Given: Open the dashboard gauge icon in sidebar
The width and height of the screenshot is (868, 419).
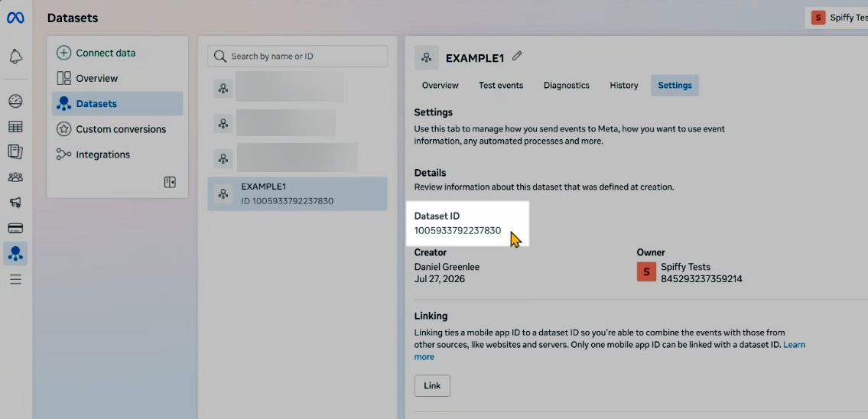Looking at the screenshot, I should (15, 101).
